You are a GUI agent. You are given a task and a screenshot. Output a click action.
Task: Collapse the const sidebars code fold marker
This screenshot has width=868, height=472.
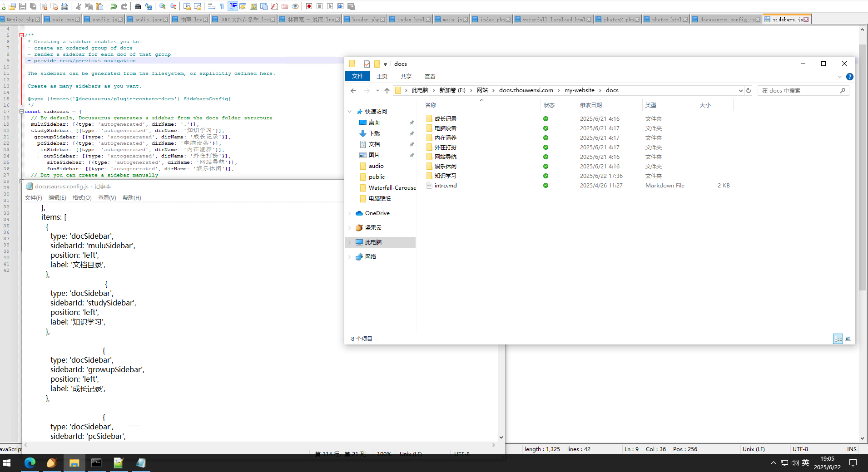pyautogui.click(x=21, y=112)
